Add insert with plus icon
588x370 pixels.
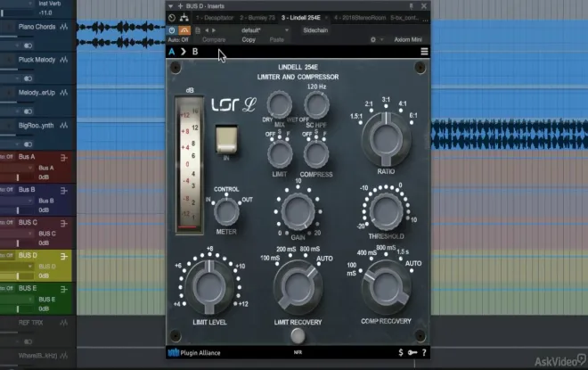click(180, 6)
